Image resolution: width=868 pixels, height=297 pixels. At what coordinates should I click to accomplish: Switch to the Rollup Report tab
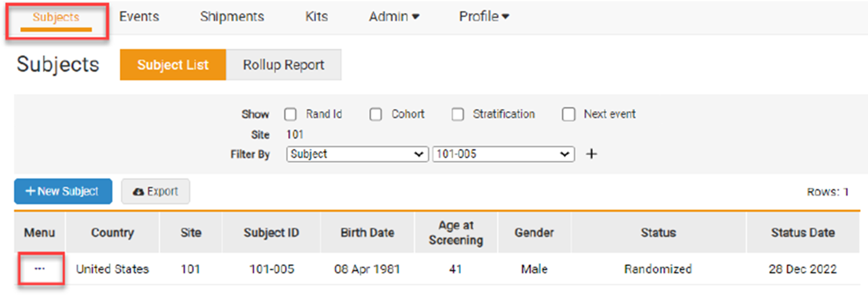point(283,65)
